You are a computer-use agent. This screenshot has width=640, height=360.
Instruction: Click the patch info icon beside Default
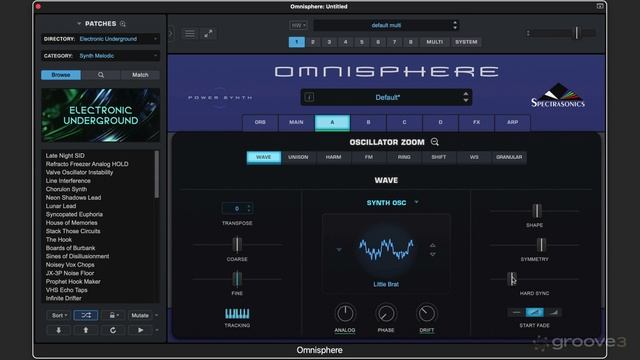(x=309, y=97)
